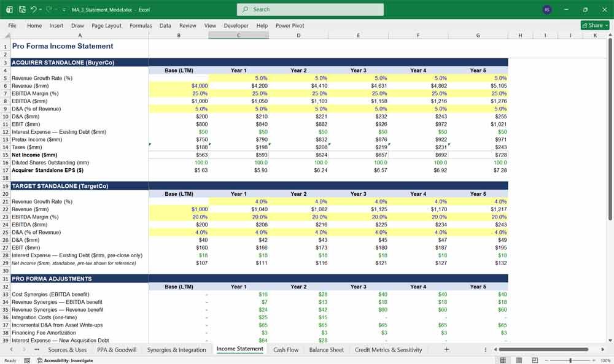Select all cells with the corner triangle

6,35
